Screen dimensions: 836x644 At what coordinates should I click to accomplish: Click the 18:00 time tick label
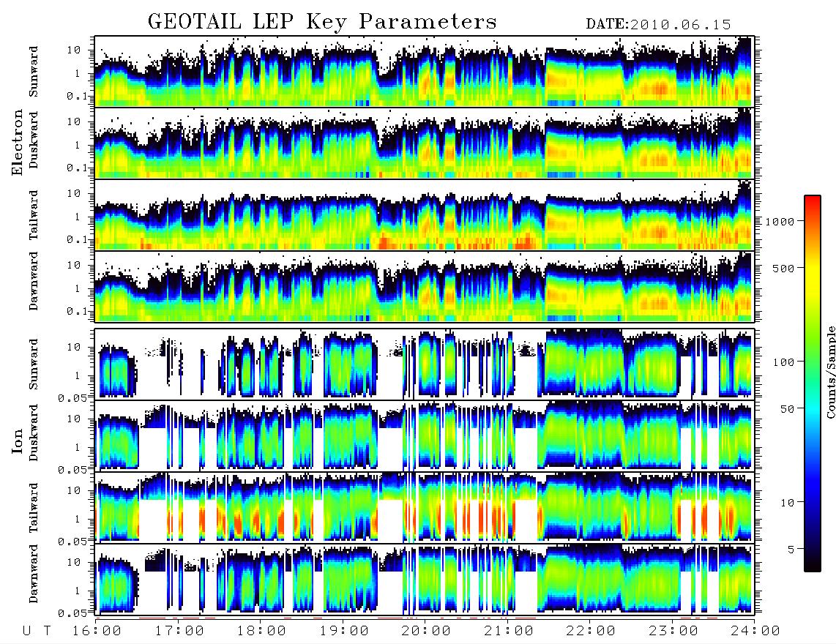tap(262, 632)
